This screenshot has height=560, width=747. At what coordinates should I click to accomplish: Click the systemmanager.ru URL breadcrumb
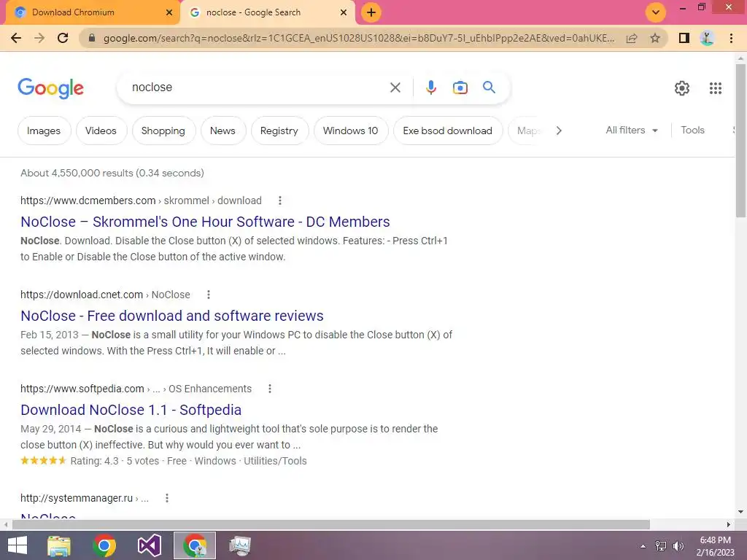85,498
